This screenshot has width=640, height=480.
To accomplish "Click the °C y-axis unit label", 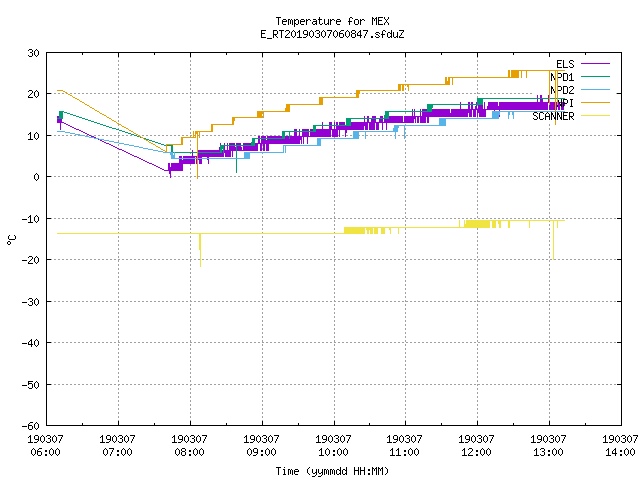I will pyautogui.click(x=11, y=240).
